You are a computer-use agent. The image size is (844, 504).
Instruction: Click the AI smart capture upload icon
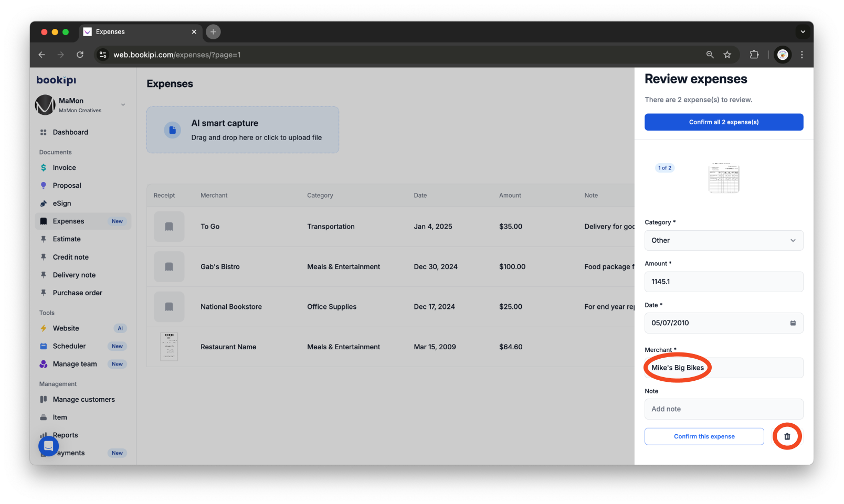click(x=172, y=130)
